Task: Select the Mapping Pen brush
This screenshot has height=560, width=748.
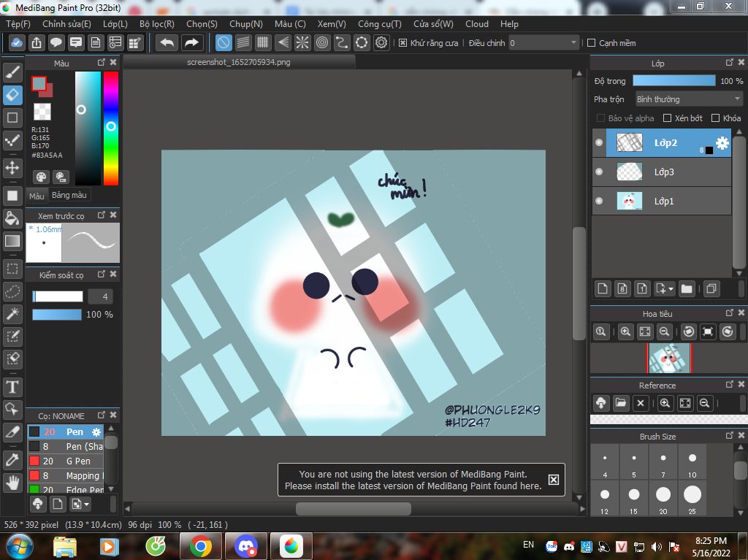Action: 65,475
